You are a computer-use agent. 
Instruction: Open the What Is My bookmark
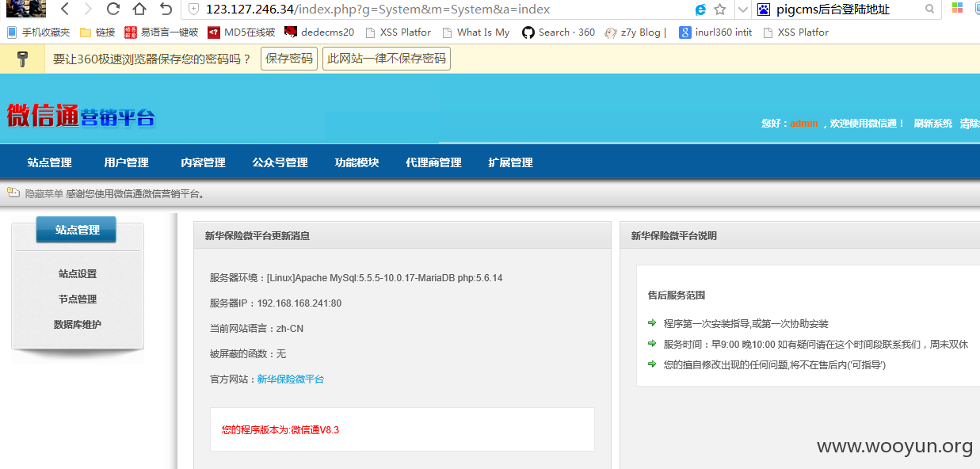click(x=475, y=32)
